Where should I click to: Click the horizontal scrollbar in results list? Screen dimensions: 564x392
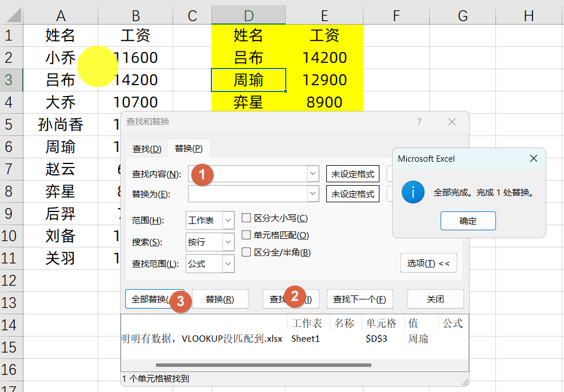[x=263, y=365]
